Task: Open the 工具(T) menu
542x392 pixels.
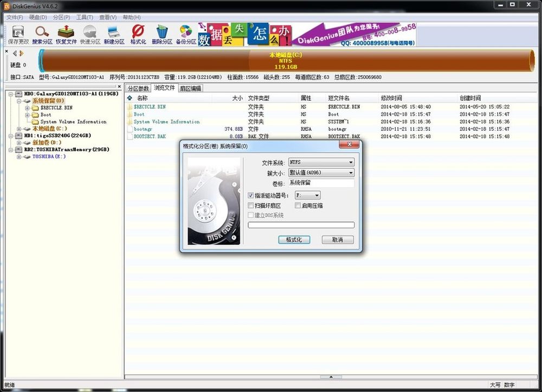Action: (85, 17)
